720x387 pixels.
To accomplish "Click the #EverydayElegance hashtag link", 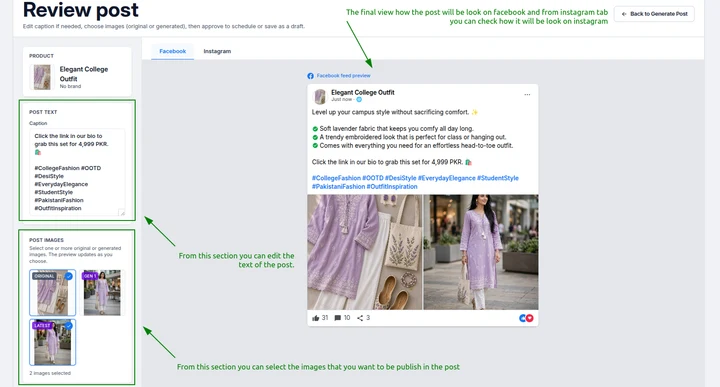I will pyautogui.click(x=446, y=178).
